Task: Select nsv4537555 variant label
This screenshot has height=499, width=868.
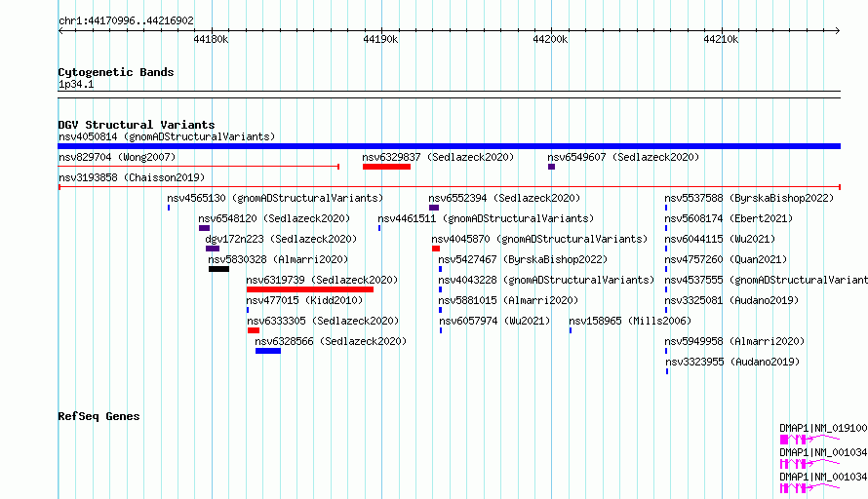Action: coord(767,280)
